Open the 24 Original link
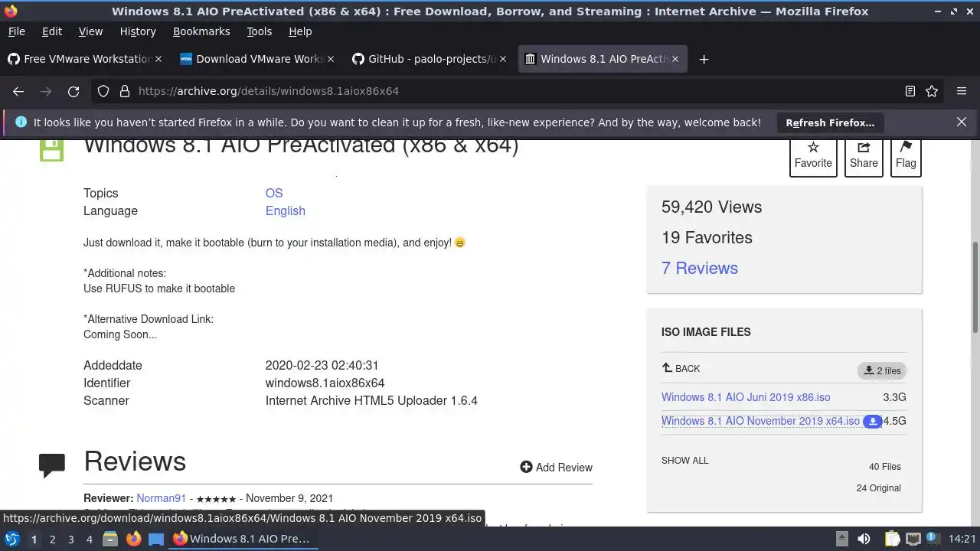Viewport: 980px width, 551px height. (x=879, y=487)
